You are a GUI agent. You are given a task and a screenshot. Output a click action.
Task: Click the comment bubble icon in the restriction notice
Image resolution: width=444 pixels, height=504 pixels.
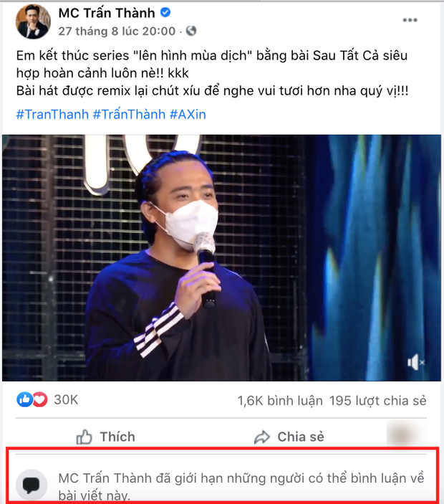[32, 486]
